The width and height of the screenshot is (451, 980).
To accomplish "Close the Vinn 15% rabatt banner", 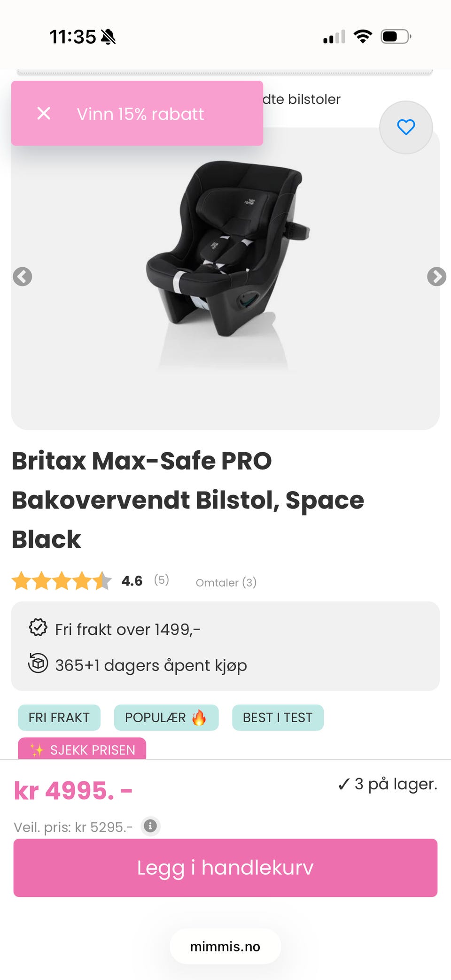I will (x=44, y=113).
